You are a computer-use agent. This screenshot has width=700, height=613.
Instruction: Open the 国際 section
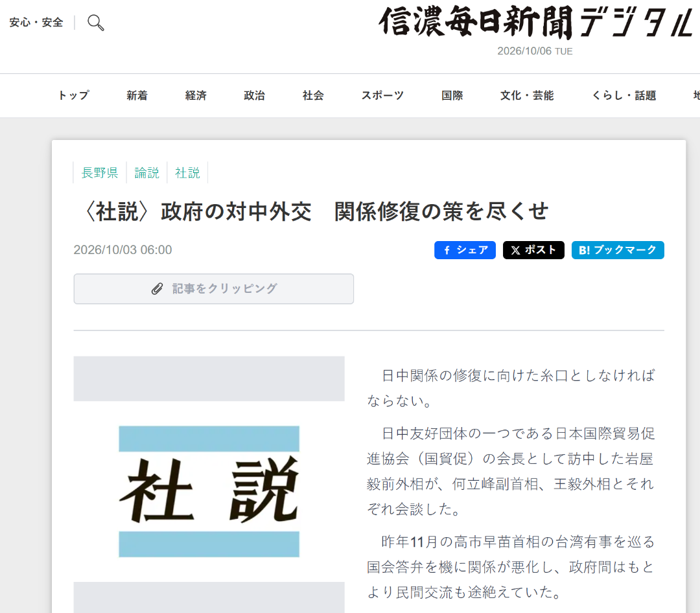pyautogui.click(x=452, y=95)
